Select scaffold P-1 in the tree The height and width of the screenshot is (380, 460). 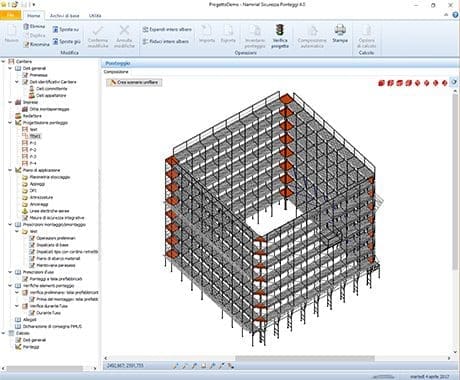tap(33, 143)
